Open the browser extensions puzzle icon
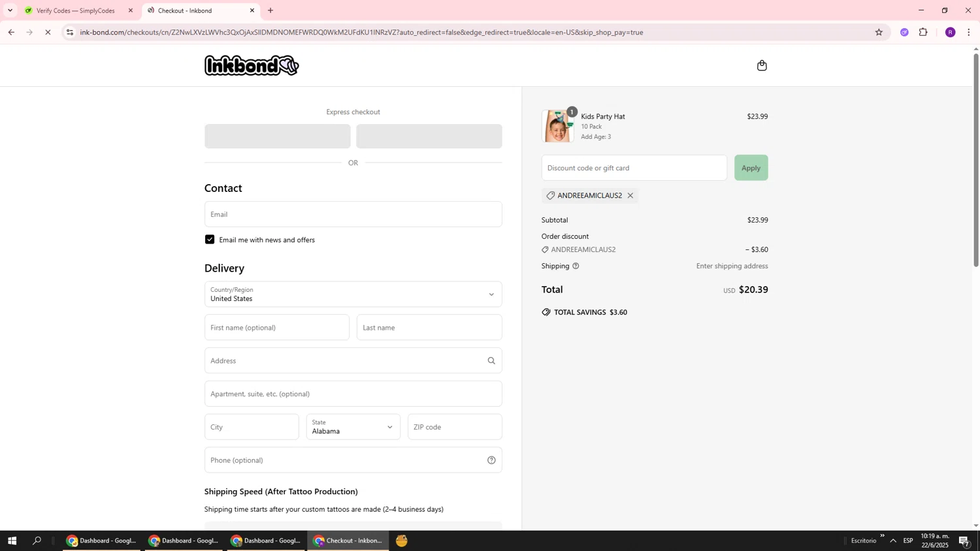The height and width of the screenshot is (551, 980). pyautogui.click(x=923, y=32)
